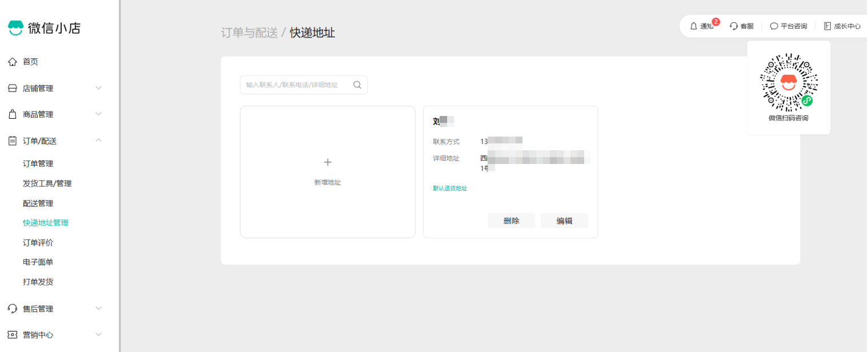Expand the 营销中心 menu chevron
Screen dimensions: 868x352
(x=98, y=335)
